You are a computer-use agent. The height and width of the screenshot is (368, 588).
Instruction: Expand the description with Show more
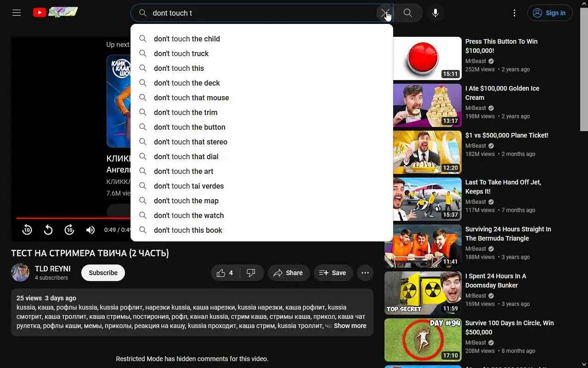pos(350,326)
